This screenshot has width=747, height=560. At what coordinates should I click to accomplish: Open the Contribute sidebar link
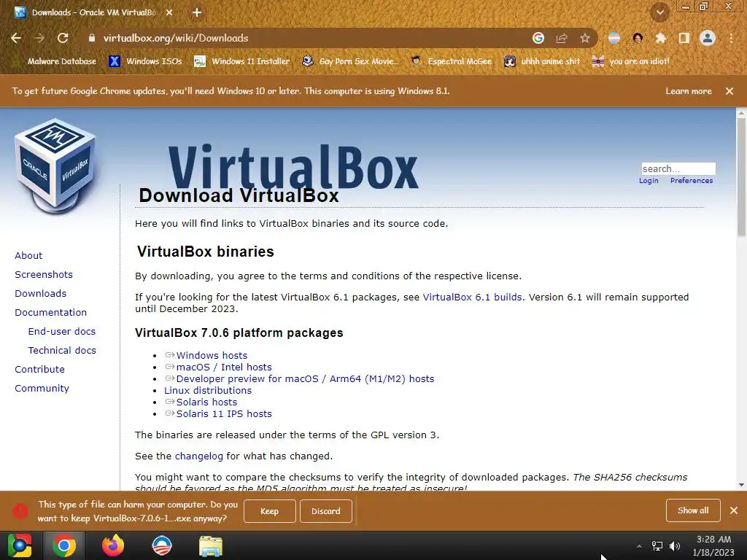39,370
